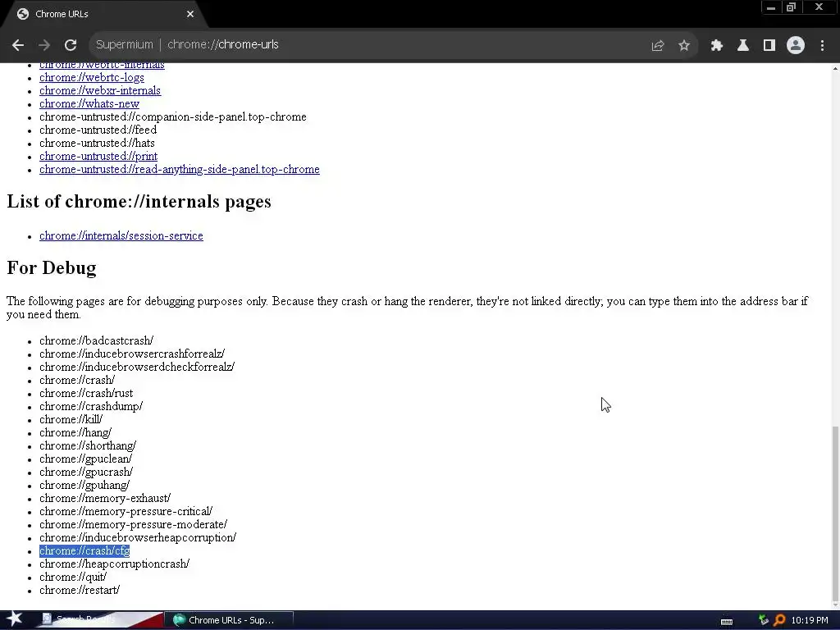This screenshot has width=840, height=630.
Task: Open the chrome://internals/session-service link
Action: point(121,235)
